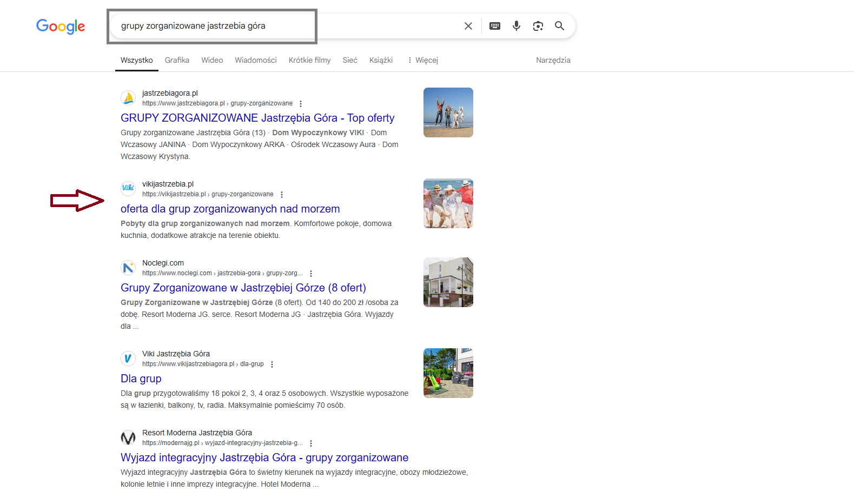This screenshot has height=504, width=854.
Task: Open the Narzędzia search tools
Action: 553,60
